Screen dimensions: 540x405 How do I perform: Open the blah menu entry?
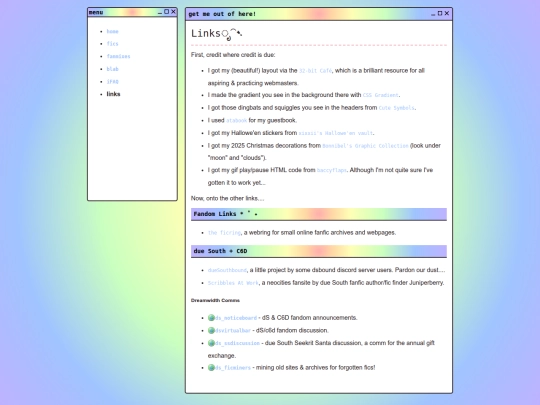tap(112, 69)
